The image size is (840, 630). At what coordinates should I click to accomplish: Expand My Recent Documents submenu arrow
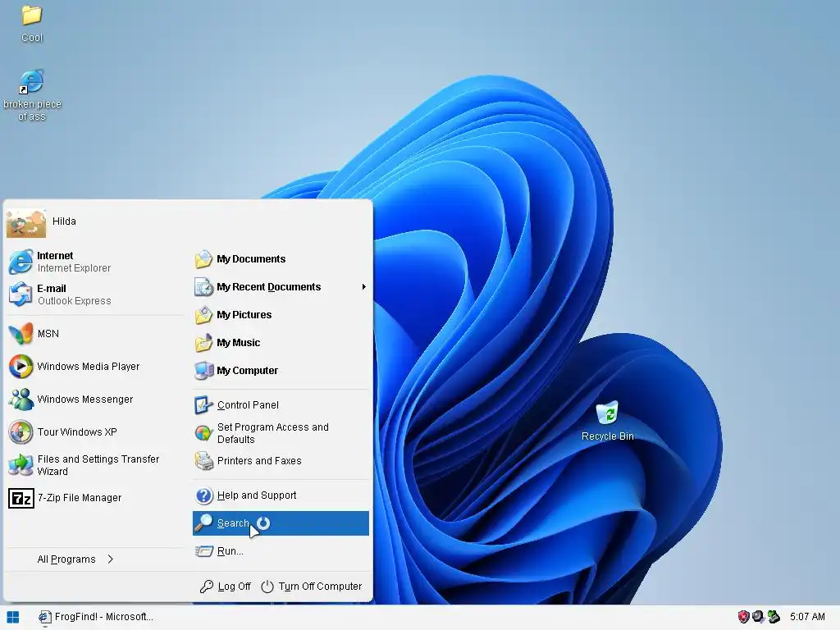point(363,286)
